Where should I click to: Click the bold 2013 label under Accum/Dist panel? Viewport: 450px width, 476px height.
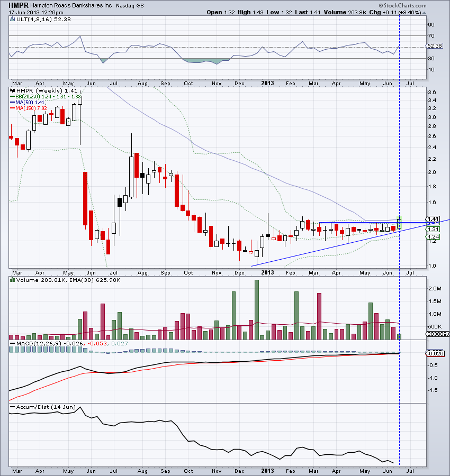(x=267, y=471)
